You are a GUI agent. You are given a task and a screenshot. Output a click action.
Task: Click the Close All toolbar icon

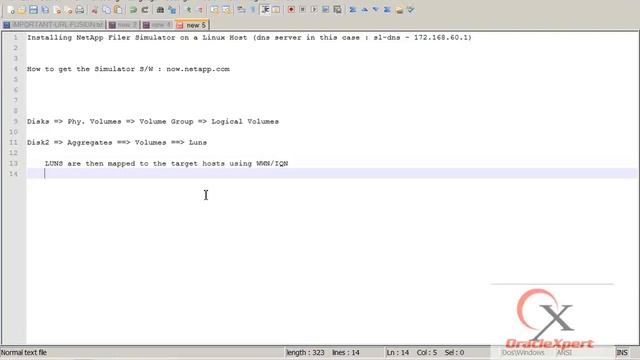click(x=69, y=10)
